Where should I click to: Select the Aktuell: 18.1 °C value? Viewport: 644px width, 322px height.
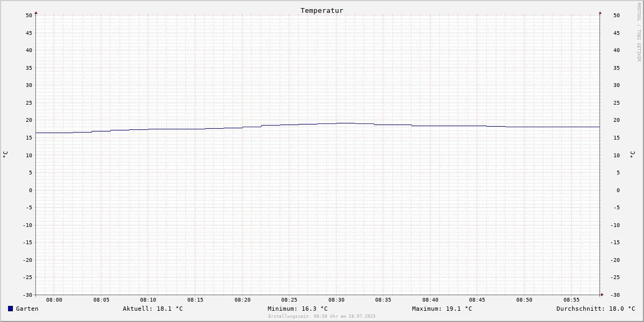tap(152, 309)
